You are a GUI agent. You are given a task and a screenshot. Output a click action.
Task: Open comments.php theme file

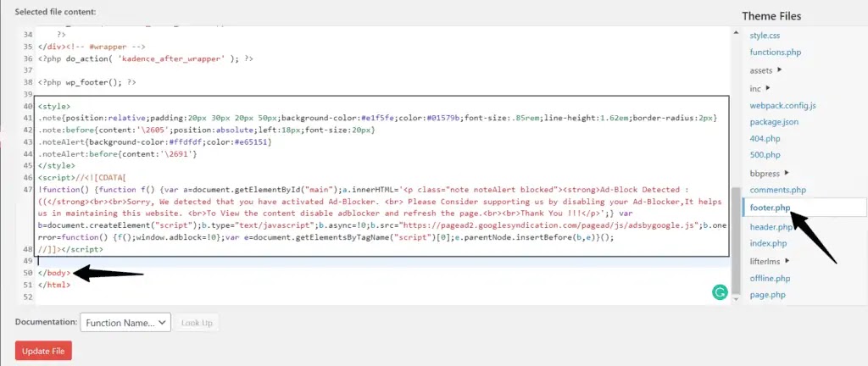click(778, 190)
